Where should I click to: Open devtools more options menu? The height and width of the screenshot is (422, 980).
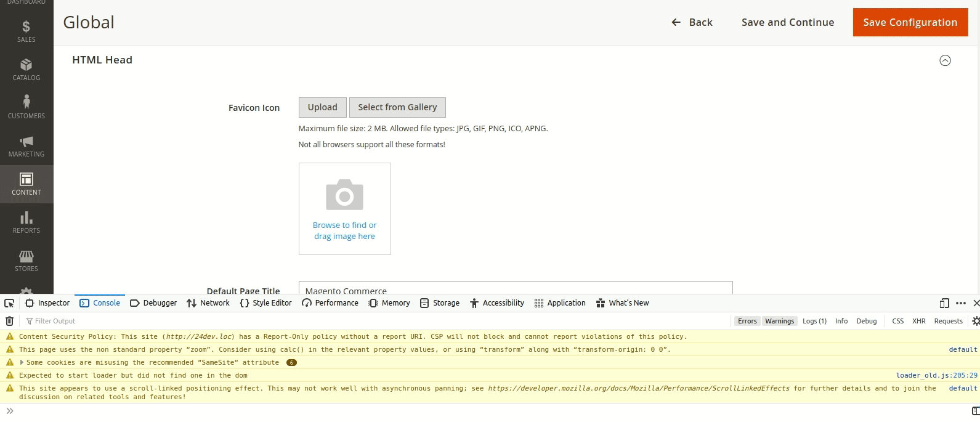[x=961, y=303]
